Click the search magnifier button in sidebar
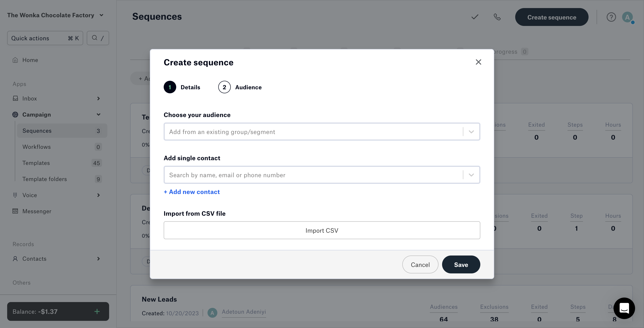 (x=98, y=38)
